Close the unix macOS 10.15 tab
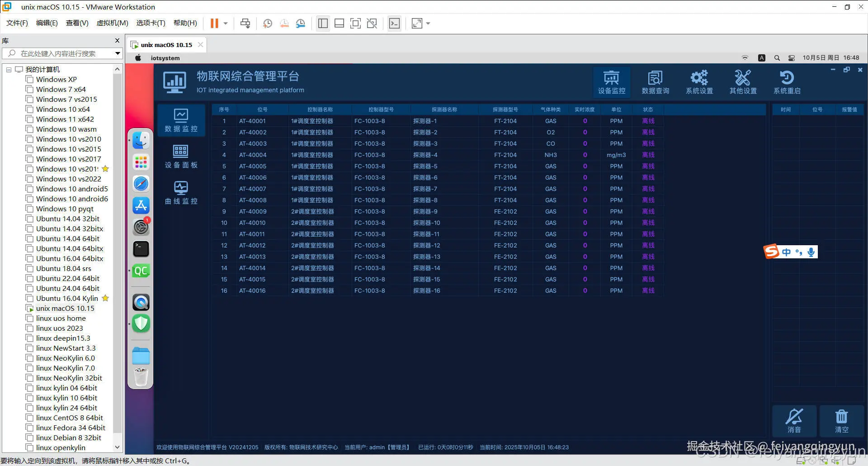Viewport: 868px width, 466px height. pos(200,44)
